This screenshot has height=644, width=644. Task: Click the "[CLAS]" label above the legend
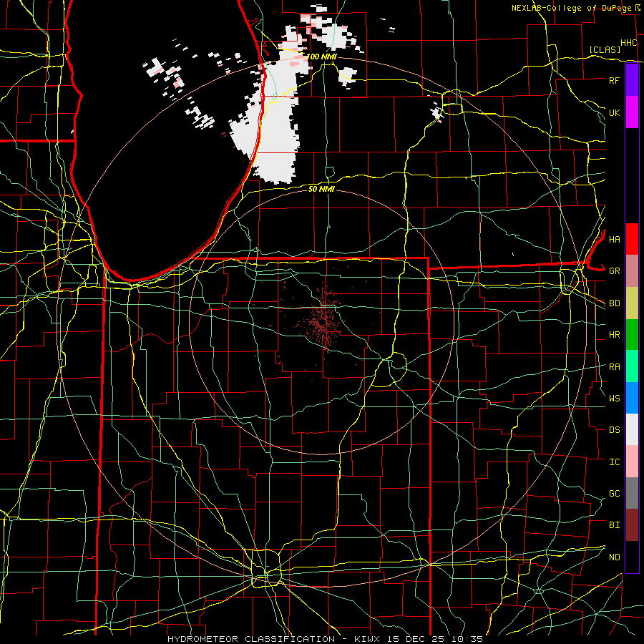tap(605, 49)
